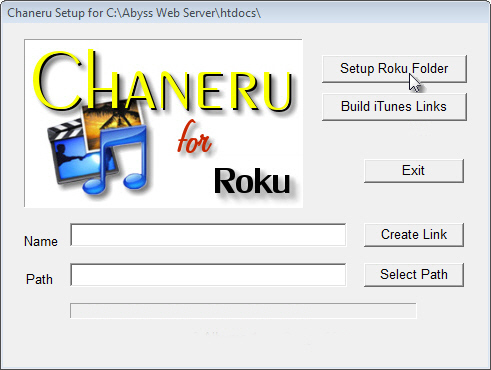Focus the Name input field
Viewport: 491px width, 370px height.
pos(208,235)
